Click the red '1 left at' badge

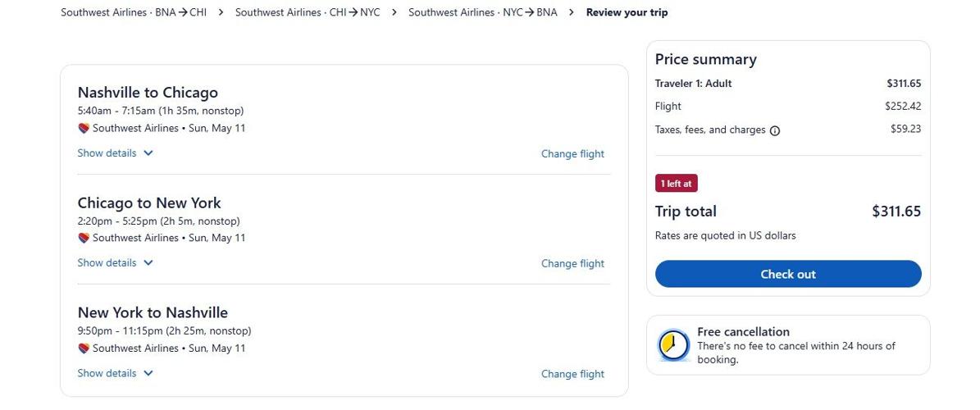pyautogui.click(x=677, y=184)
